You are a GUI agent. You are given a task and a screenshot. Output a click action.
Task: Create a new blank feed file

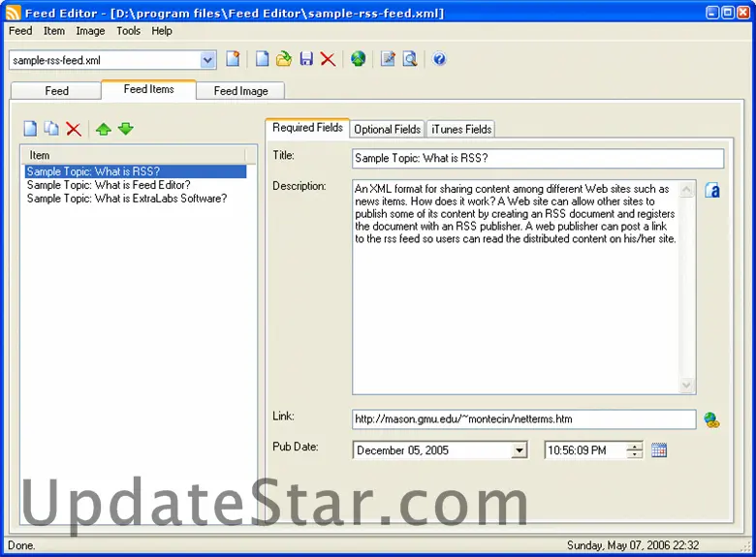click(x=262, y=59)
